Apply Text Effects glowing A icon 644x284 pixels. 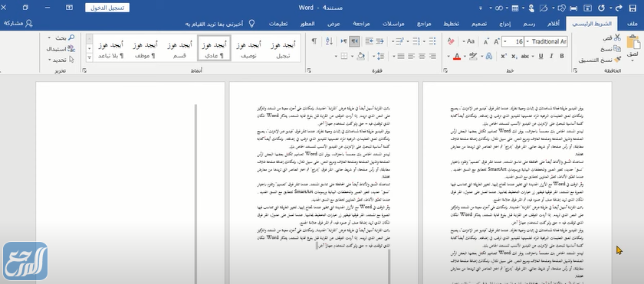[488, 56]
